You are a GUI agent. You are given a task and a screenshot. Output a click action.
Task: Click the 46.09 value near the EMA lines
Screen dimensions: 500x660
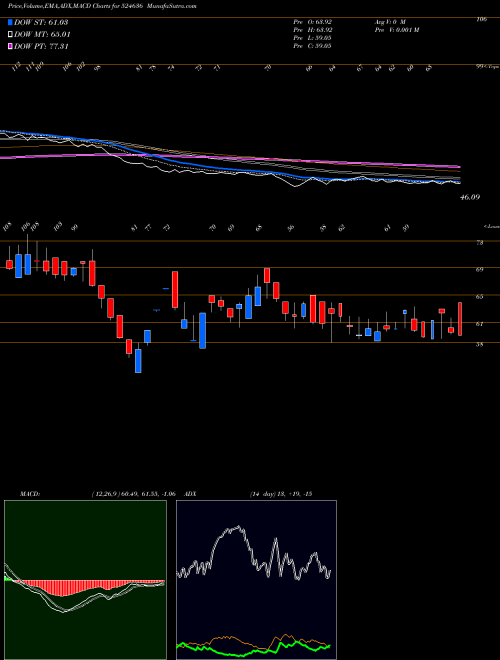click(x=470, y=197)
